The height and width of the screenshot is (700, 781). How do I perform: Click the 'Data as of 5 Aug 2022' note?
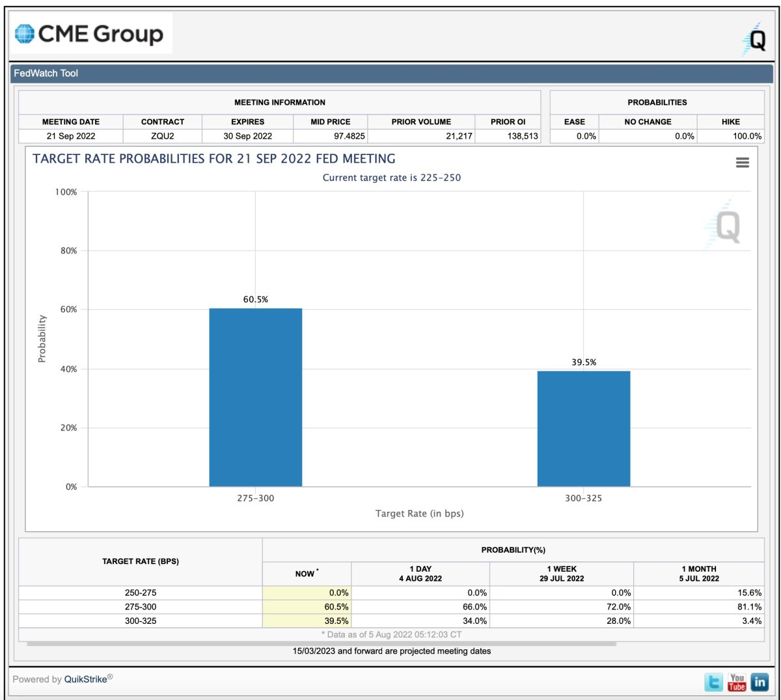[391, 634]
